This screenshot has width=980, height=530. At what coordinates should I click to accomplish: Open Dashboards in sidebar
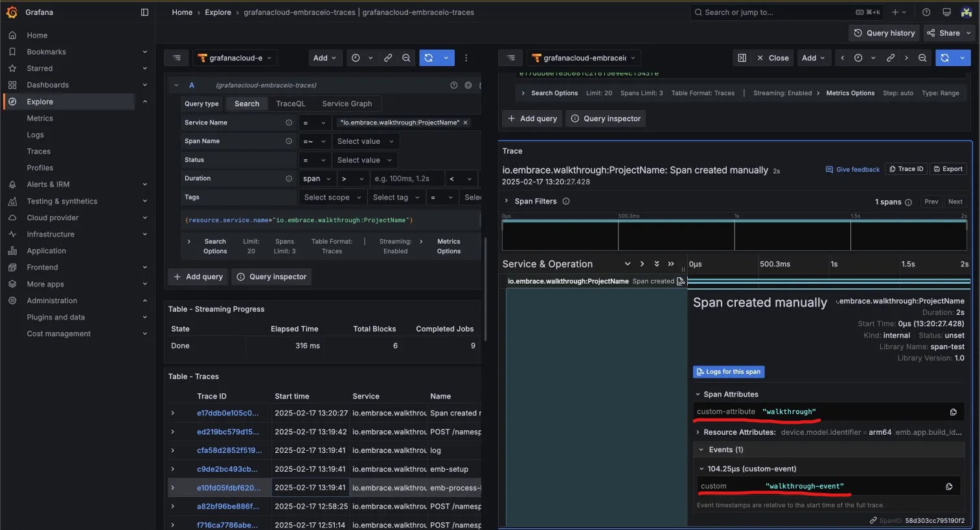pyautogui.click(x=47, y=85)
